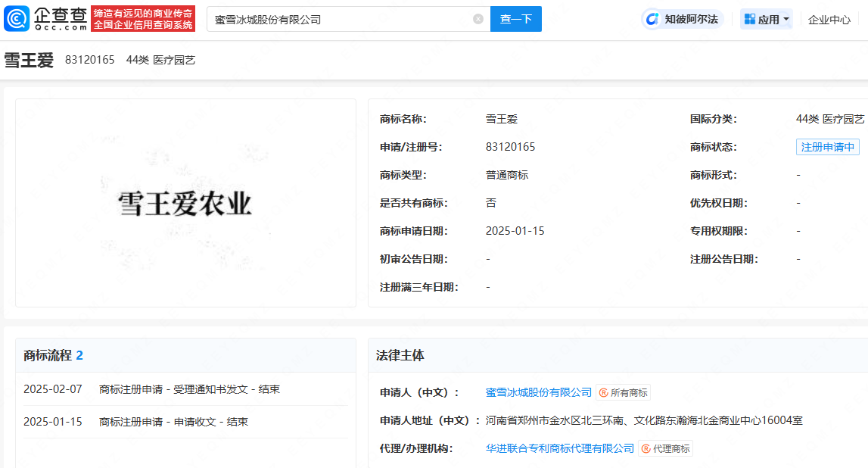The image size is (868, 468).
Task: Click the 代理商标 tag button
Action: 665,448
